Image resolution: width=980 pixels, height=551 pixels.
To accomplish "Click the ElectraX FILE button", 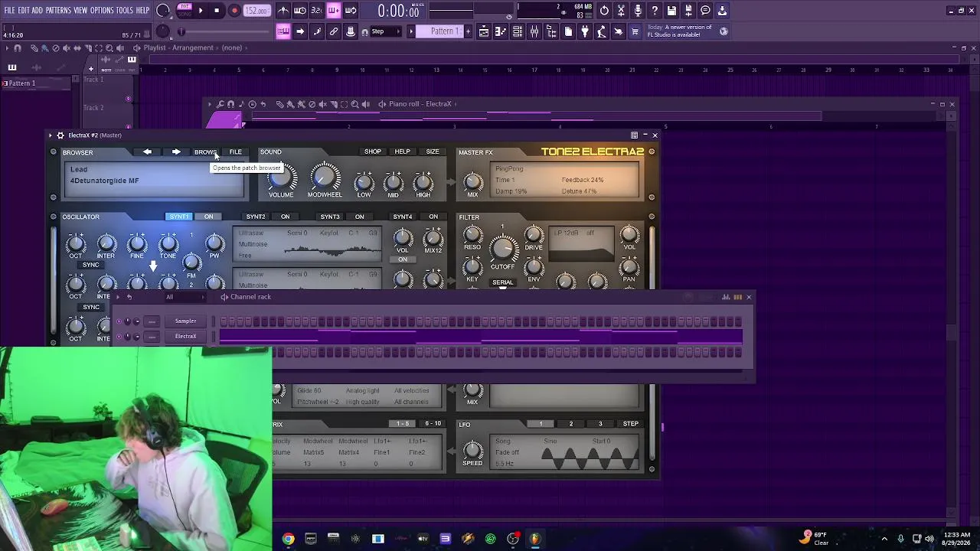I will (x=235, y=152).
